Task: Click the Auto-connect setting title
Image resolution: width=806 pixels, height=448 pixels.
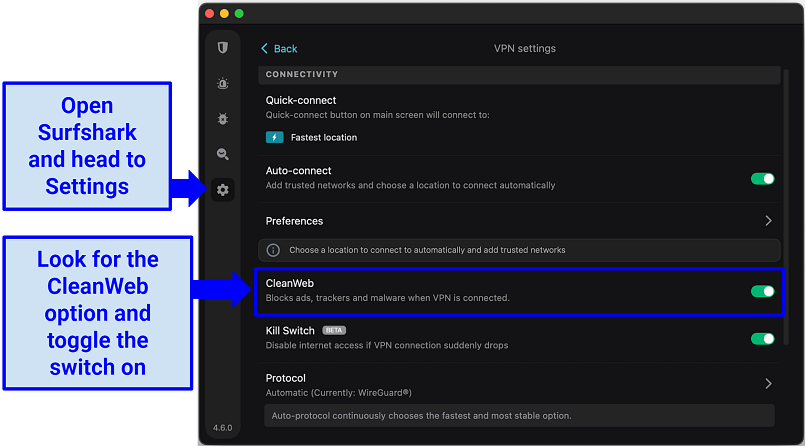Action: click(298, 171)
